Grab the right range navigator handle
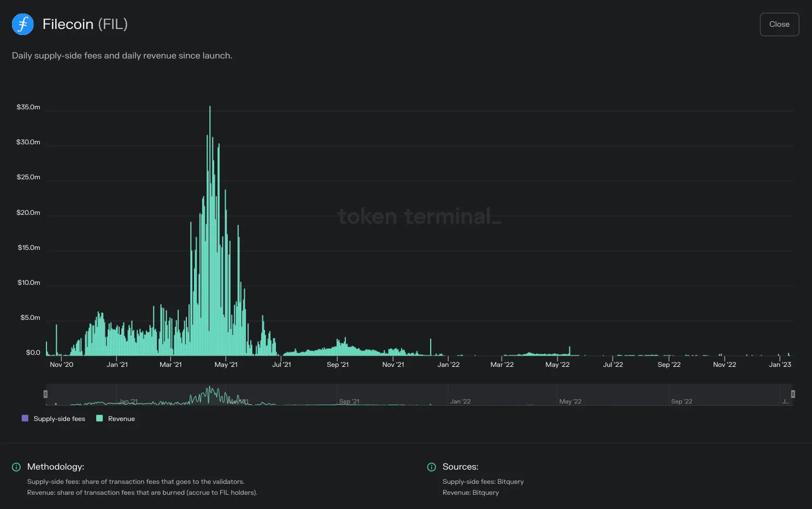Viewport: 812px width, 509px height. tap(793, 394)
